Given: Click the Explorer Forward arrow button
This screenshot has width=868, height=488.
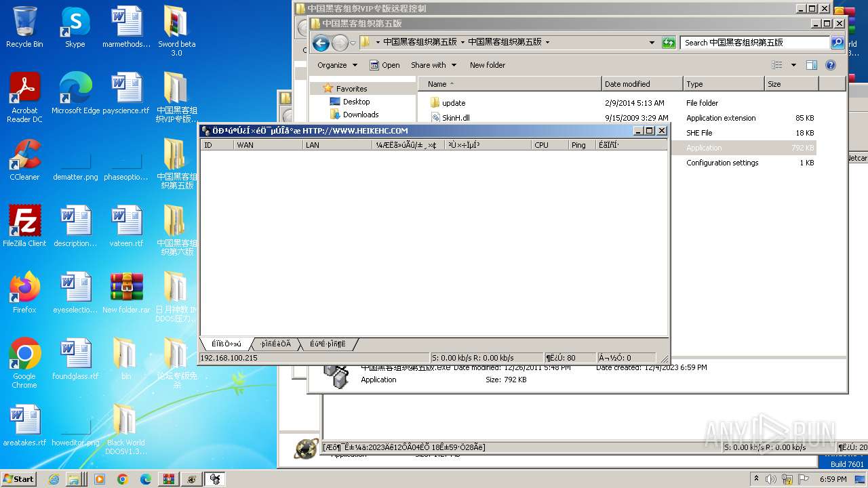Looking at the screenshot, I should [x=340, y=43].
